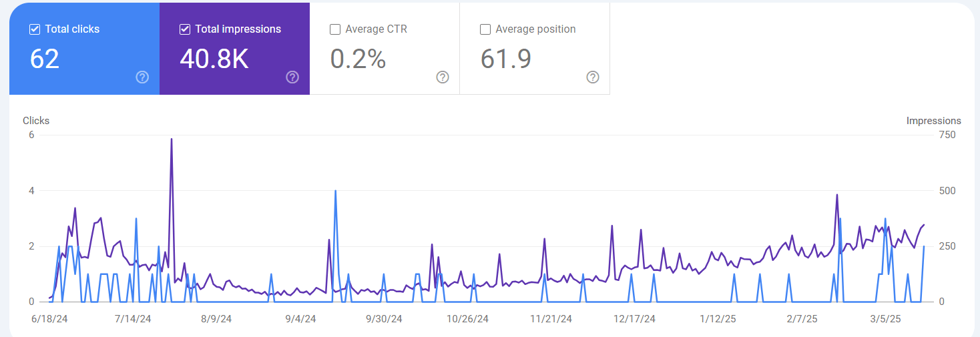The height and width of the screenshot is (337, 980).
Task: Click the 750 impressions axis value
Action: 948,135
